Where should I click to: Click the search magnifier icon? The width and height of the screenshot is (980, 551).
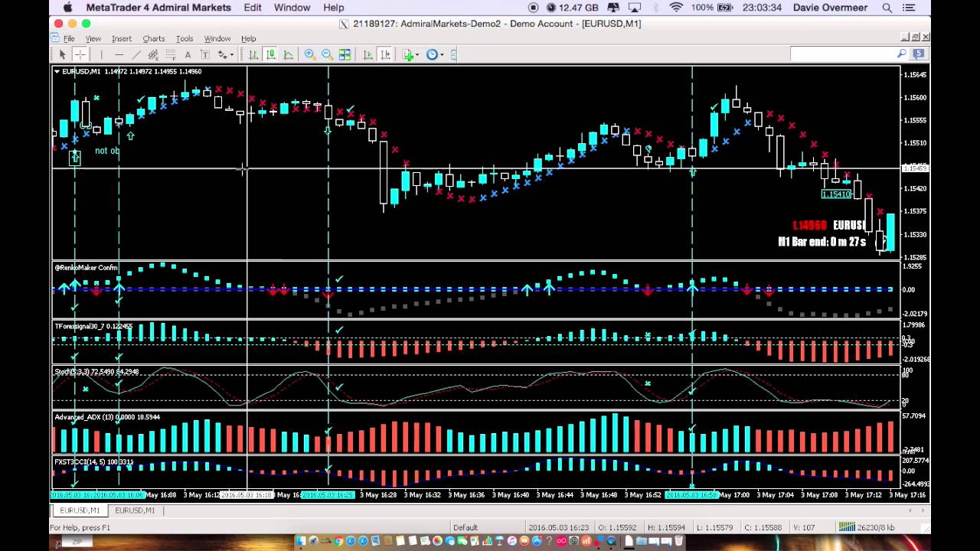(x=902, y=54)
